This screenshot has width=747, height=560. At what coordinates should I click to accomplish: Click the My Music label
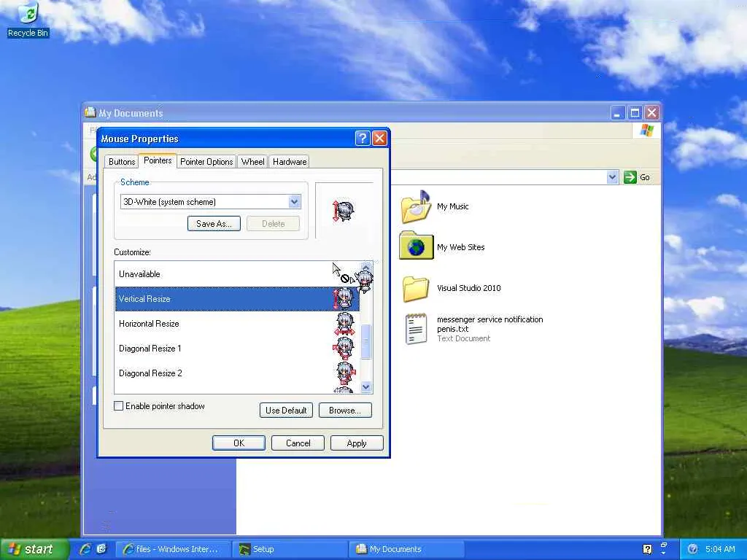452,206
